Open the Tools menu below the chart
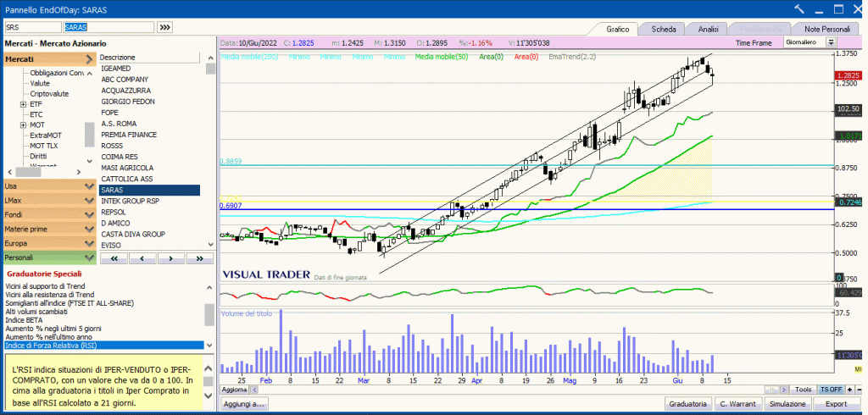 tap(804, 390)
